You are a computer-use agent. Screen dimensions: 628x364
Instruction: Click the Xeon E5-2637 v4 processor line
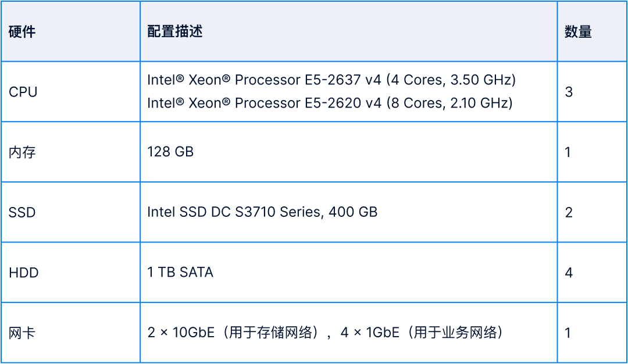pyautogui.click(x=331, y=80)
